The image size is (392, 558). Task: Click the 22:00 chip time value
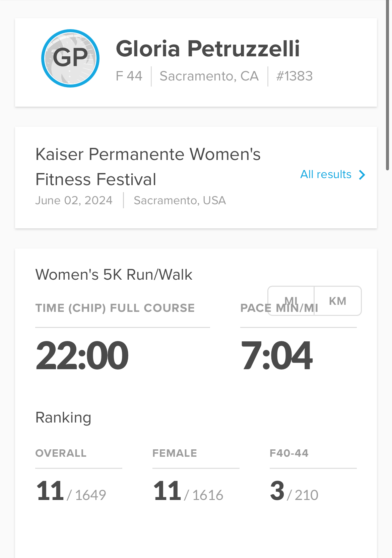click(82, 355)
